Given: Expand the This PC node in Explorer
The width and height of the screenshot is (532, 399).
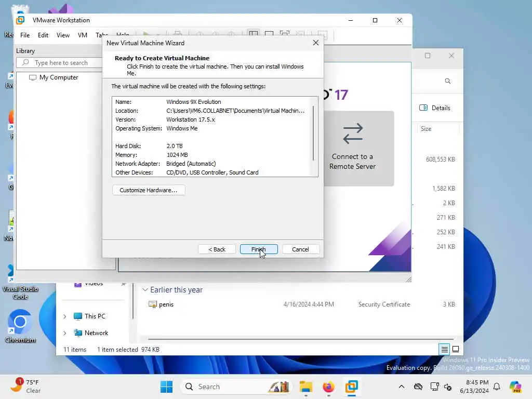Looking at the screenshot, I should 65,316.
